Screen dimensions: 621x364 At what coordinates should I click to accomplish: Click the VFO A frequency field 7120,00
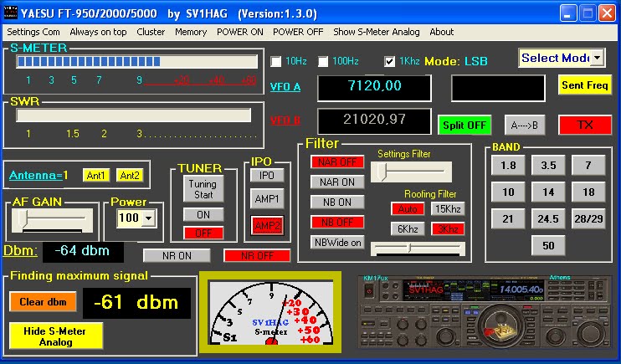[x=374, y=88]
